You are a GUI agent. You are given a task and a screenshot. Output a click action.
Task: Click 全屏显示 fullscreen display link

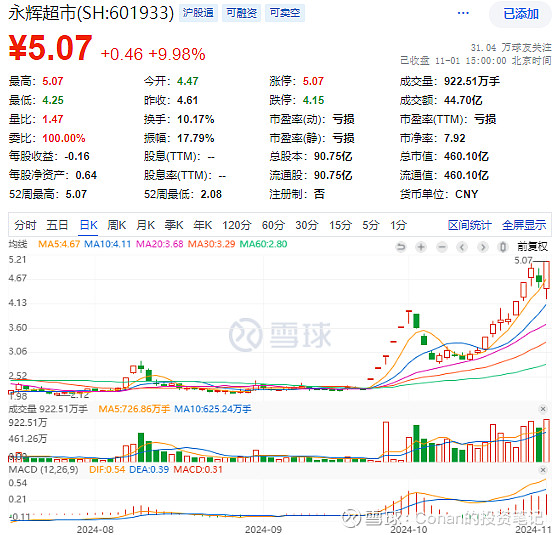(524, 225)
